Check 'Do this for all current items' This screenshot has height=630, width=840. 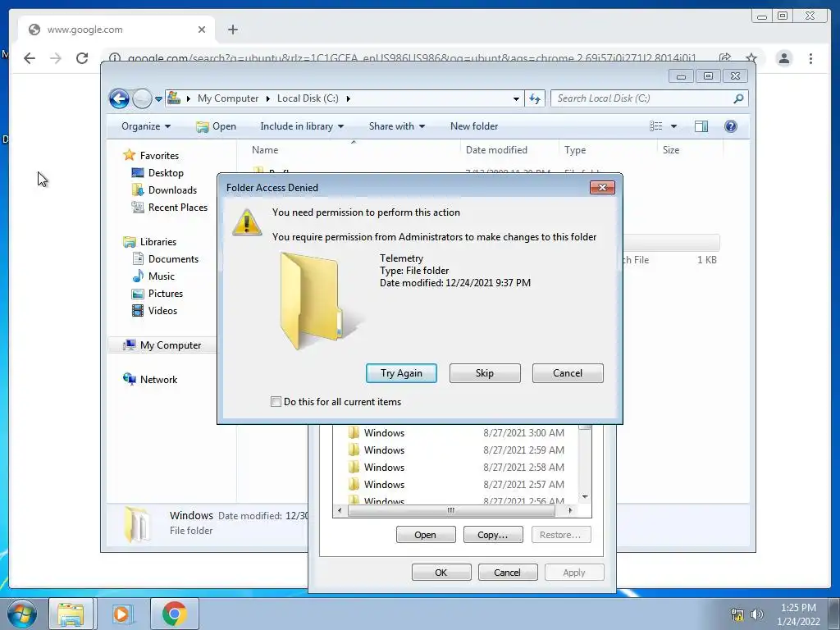pyautogui.click(x=276, y=402)
